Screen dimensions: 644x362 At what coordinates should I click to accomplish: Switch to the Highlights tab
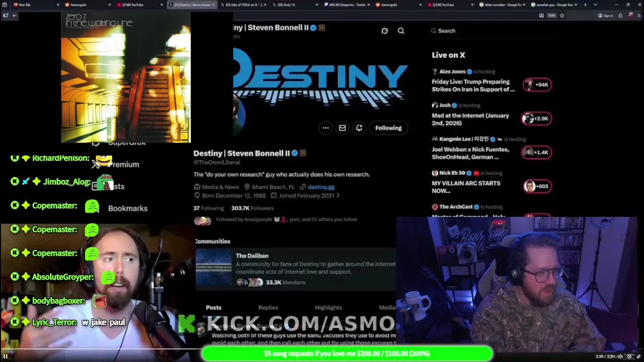329,307
